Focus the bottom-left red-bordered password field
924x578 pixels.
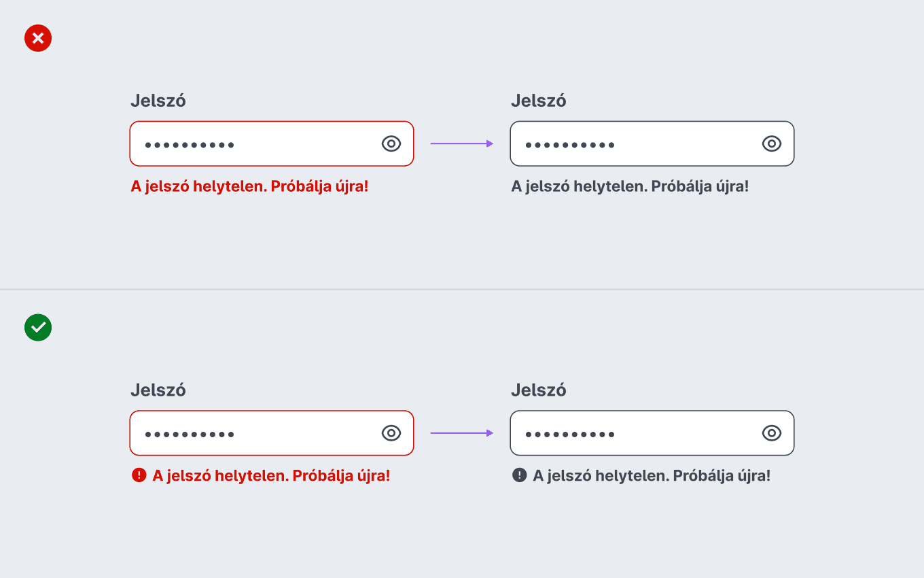pyautogui.click(x=272, y=433)
